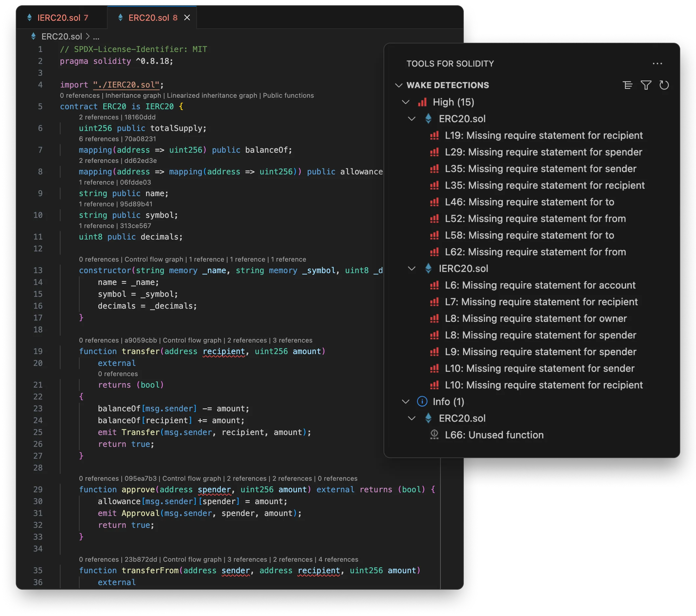Open Inheritance graph code lens above contract

click(x=133, y=95)
